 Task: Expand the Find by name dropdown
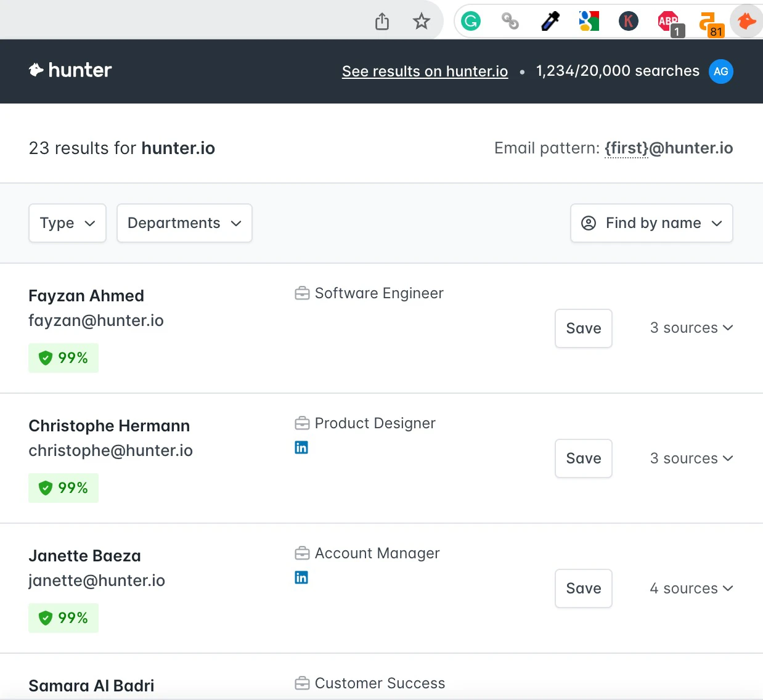[x=651, y=223]
